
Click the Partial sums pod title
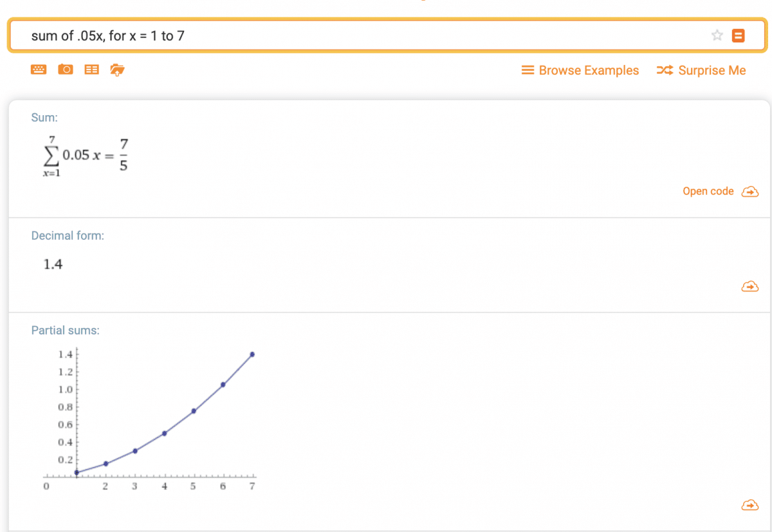65,330
